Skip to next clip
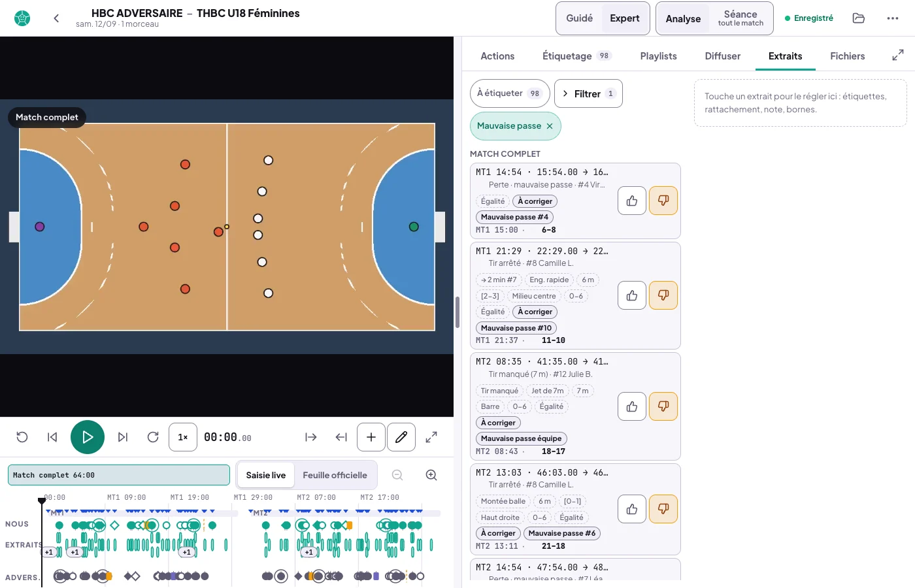Viewport: 915px width, 588px height. (x=123, y=437)
